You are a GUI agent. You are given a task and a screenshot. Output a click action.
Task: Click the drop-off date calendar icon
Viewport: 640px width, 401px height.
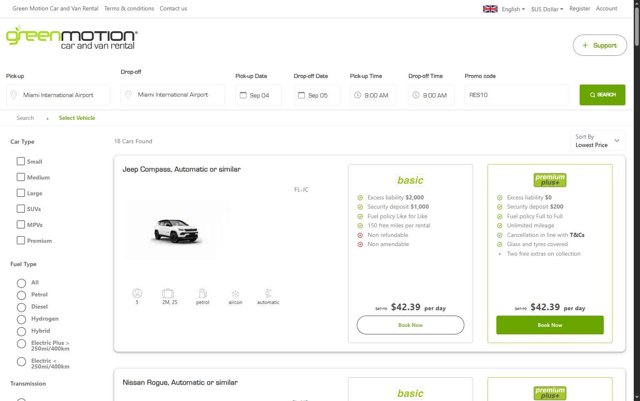(x=301, y=95)
